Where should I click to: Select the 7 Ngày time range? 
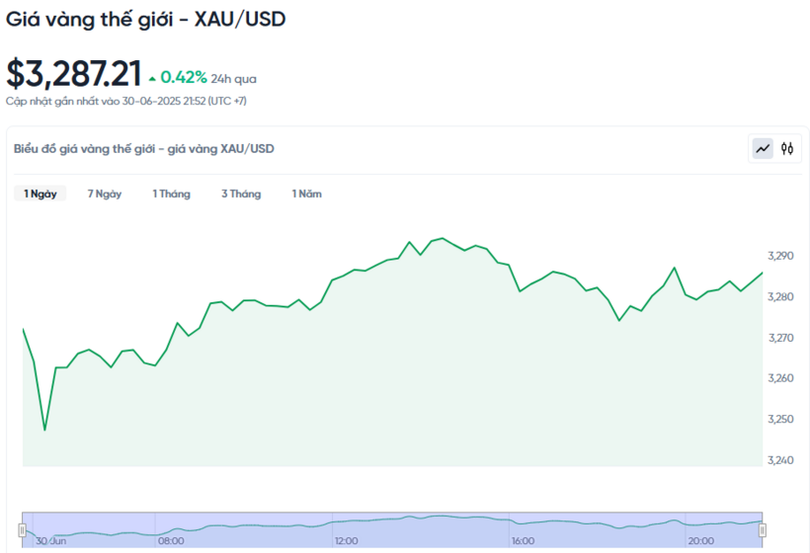(x=104, y=194)
